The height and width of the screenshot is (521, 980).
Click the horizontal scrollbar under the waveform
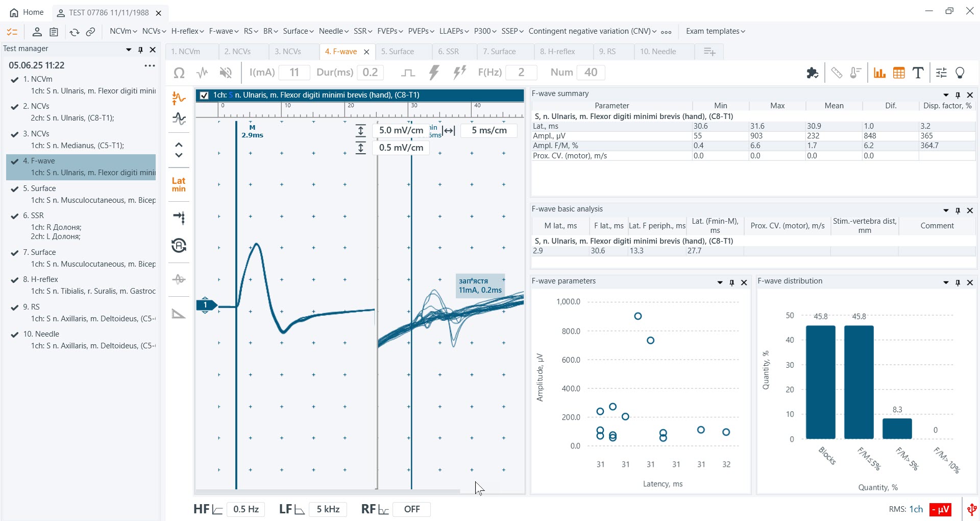tap(328, 491)
